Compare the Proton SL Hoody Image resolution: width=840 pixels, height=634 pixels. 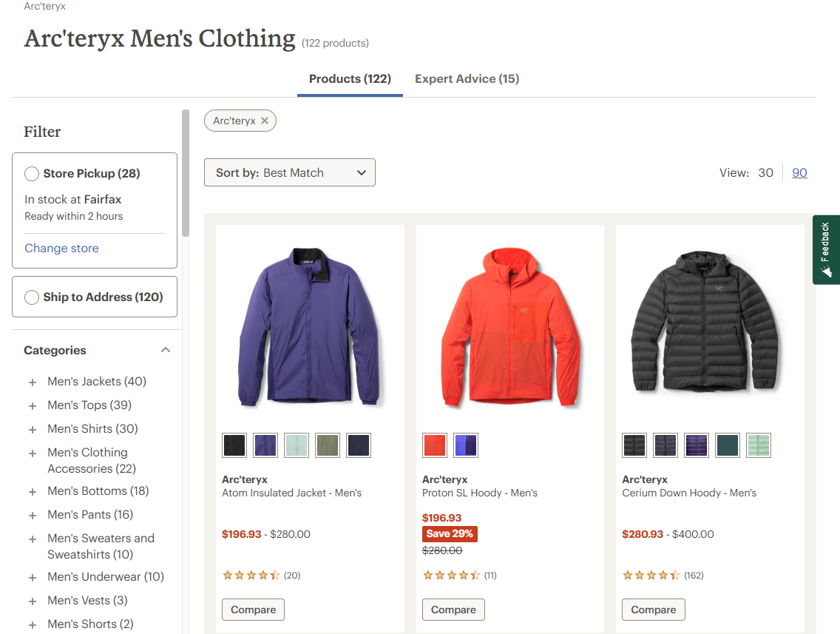point(453,610)
